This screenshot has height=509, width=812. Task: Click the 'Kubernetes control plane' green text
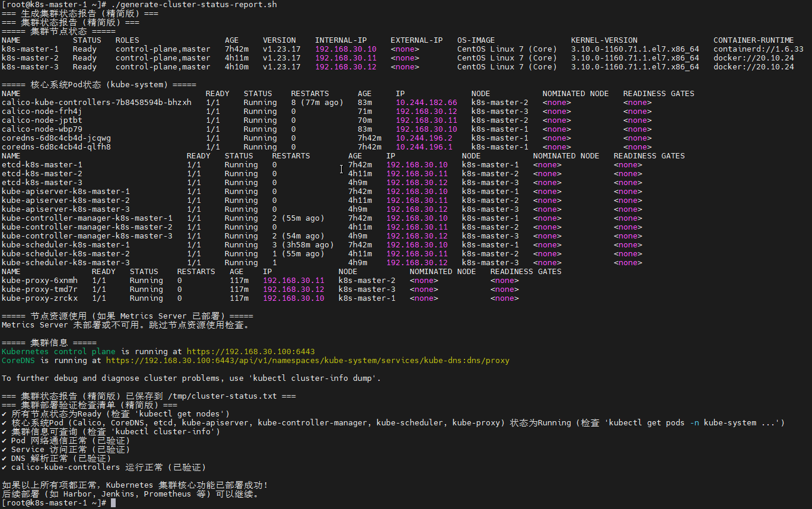59,352
